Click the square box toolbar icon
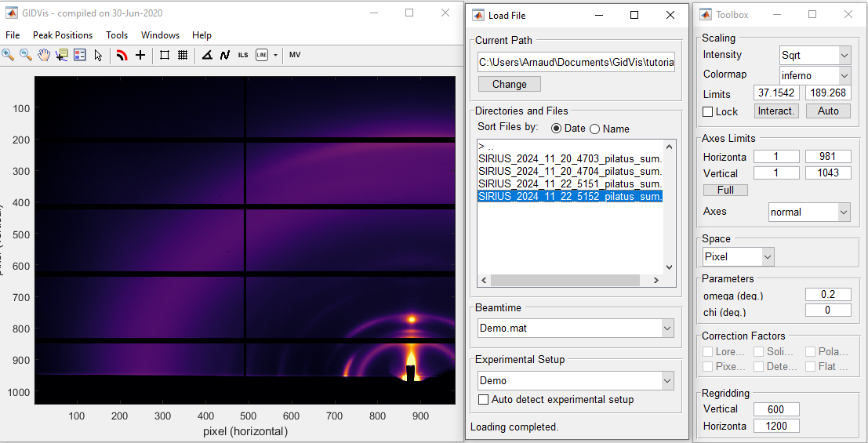 click(x=165, y=55)
